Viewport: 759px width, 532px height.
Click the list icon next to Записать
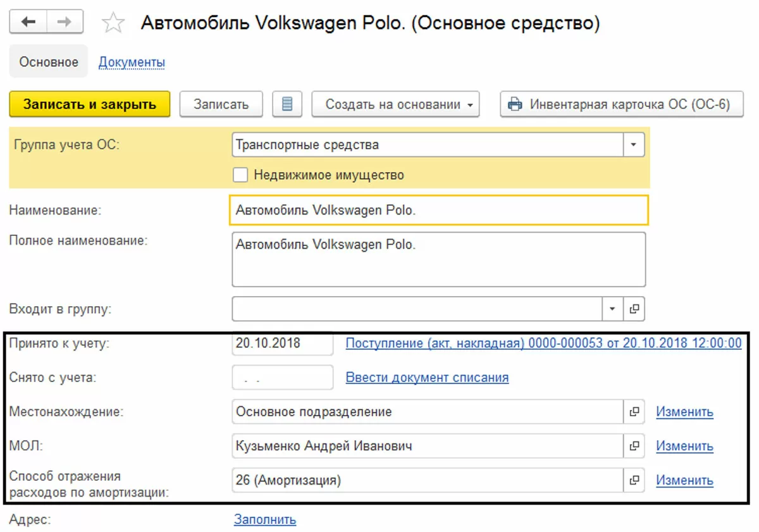pos(287,104)
